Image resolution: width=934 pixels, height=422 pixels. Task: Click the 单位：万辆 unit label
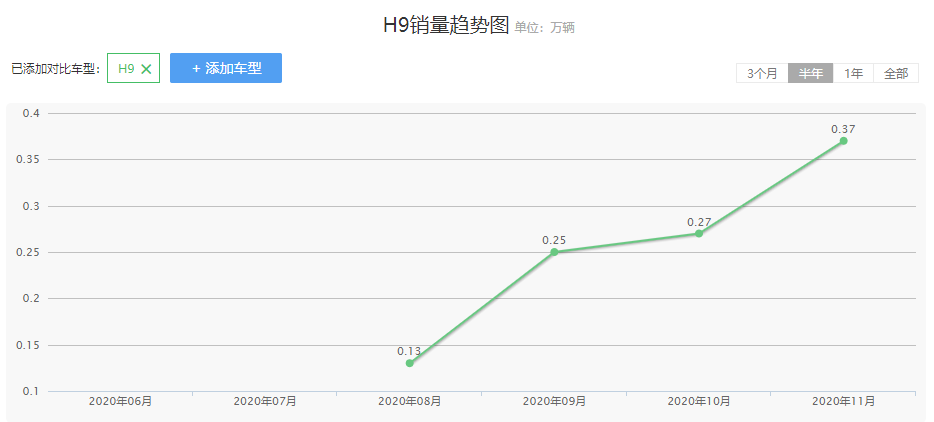545,28
